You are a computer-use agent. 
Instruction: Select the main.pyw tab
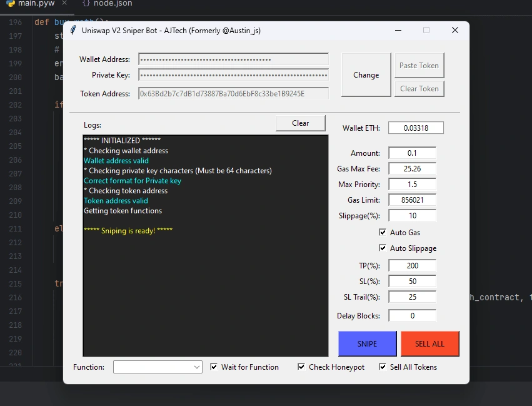click(x=36, y=3)
